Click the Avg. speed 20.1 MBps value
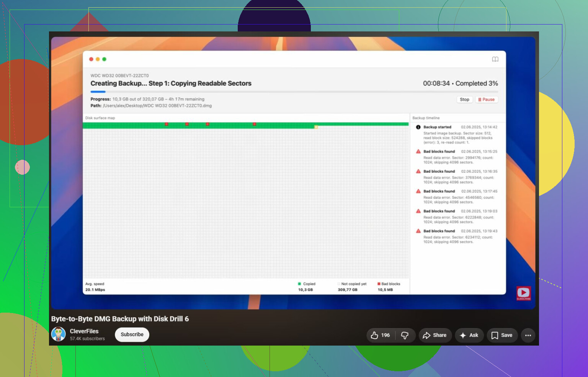Screen dimensions: 588x377 [95, 290]
